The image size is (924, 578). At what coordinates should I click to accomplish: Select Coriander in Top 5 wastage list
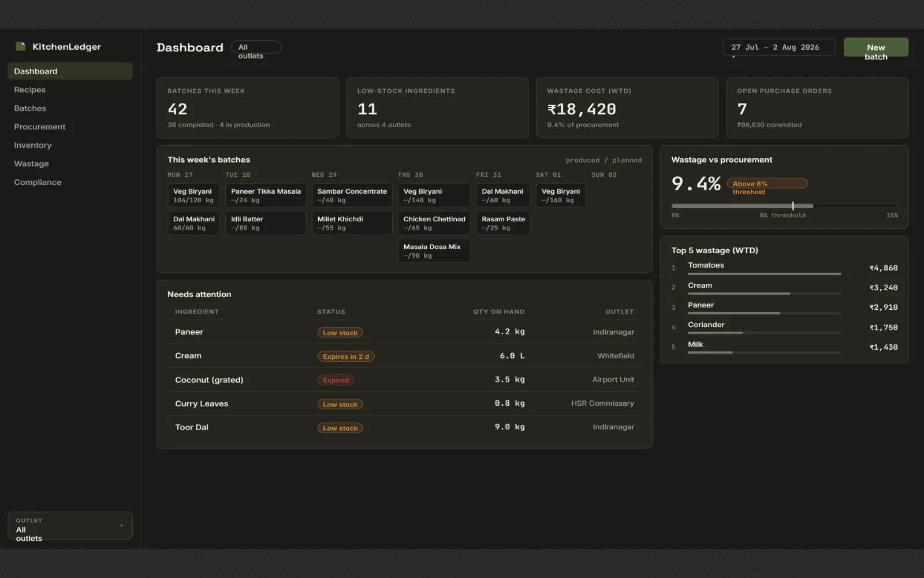[784, 327]
